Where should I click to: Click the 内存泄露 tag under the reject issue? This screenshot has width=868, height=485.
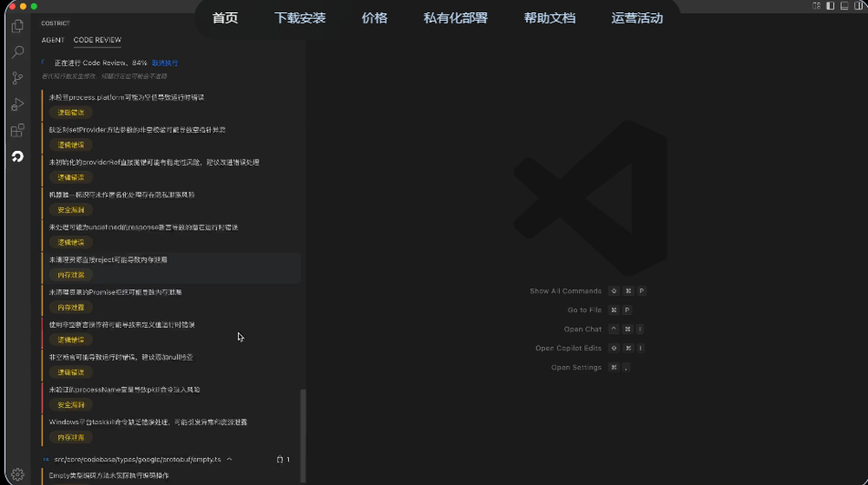tap(71, 275)
